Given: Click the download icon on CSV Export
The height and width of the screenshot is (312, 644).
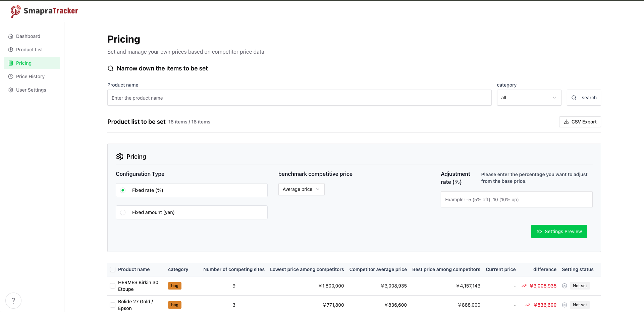Looking at the screenshot, I should 566,122.
